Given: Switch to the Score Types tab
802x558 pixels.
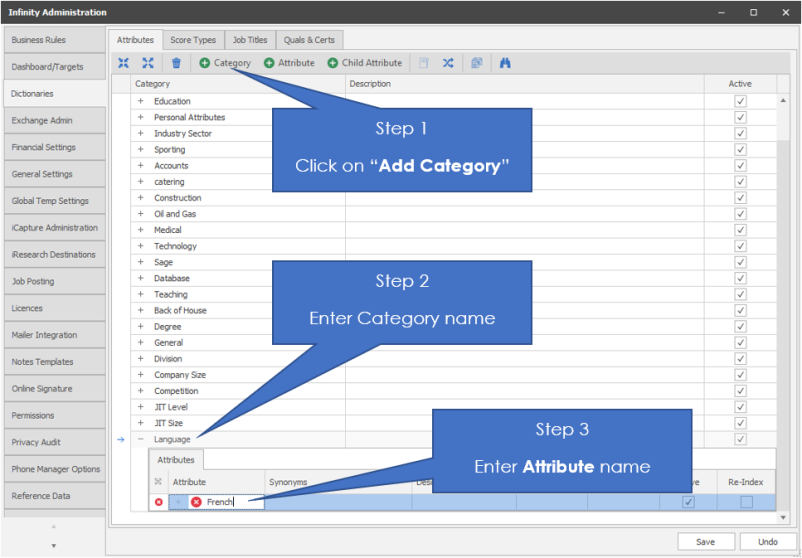Looking at the screenshot, I should pyautogui.click(x=193, y=40).
